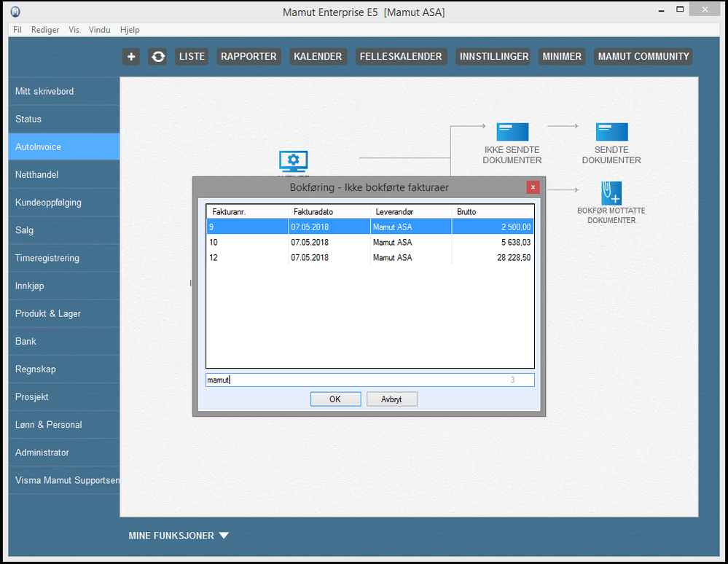This screenshot has height=564, width=728.
Task: Sort by the Fakturadato column header
Action: tap(329, 211)
